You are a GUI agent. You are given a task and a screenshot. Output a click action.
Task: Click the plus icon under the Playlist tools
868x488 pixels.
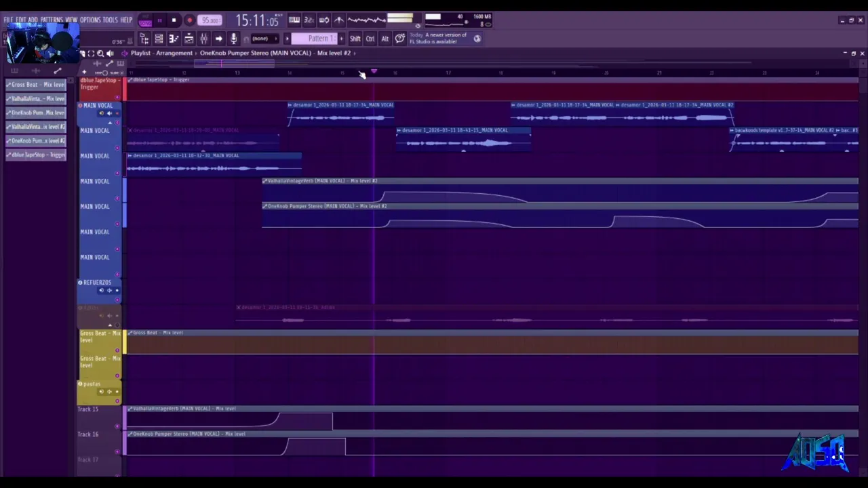pos(84,72)
